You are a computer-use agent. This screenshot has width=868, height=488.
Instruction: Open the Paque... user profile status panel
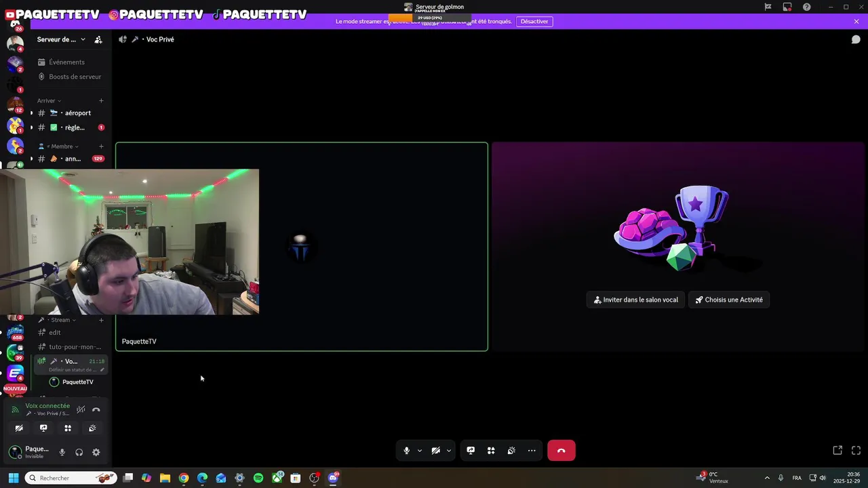(30, 452)
